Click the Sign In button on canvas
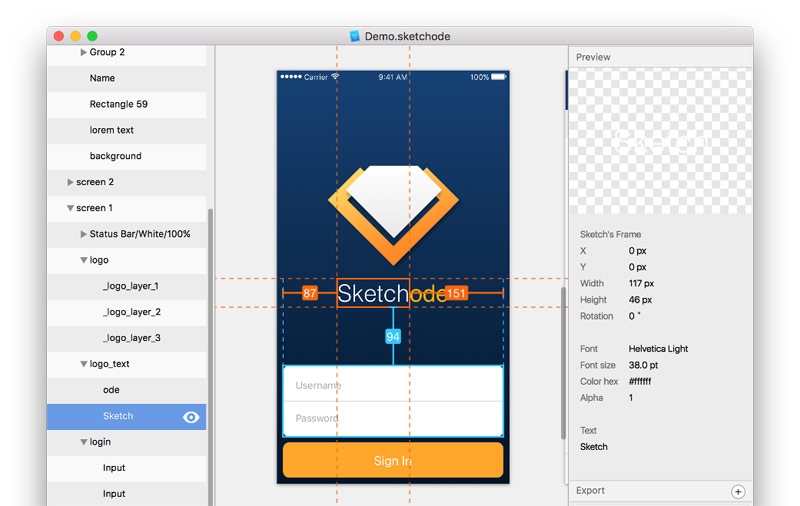The height and width of the screenshot is (506, 800). point(393,461)
